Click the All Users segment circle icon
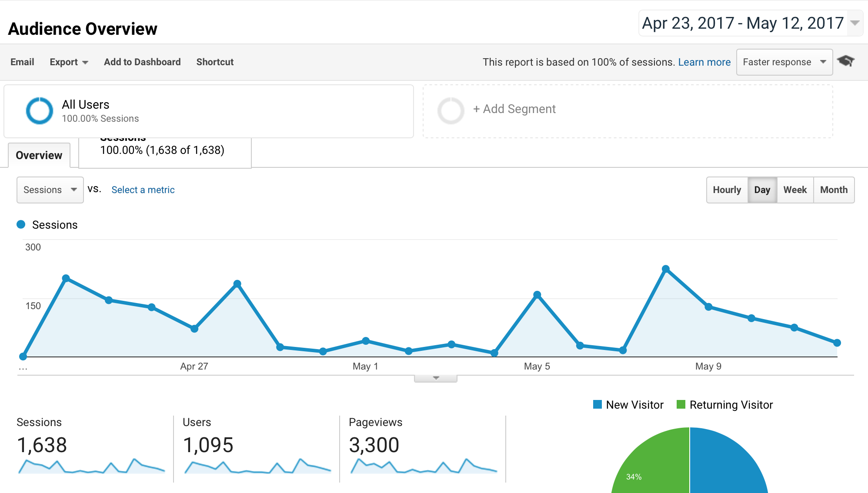This screenshot has height=493, width=868. click(40, 111)
